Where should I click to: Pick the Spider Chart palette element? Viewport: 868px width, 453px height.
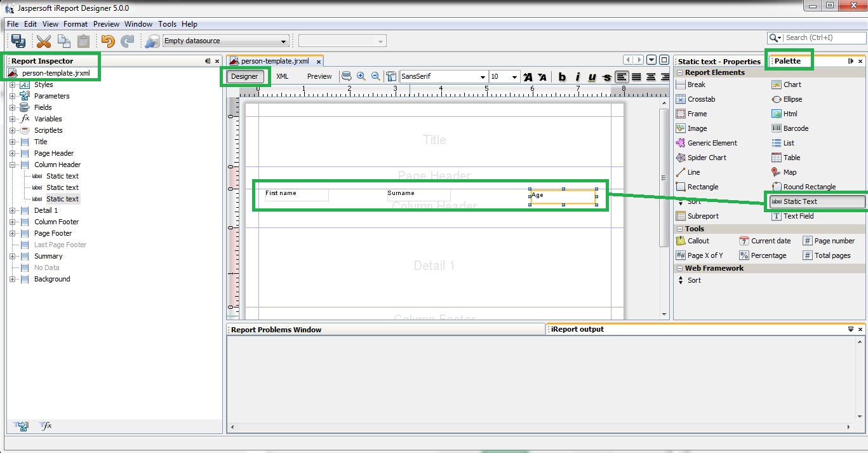(701, 158)
